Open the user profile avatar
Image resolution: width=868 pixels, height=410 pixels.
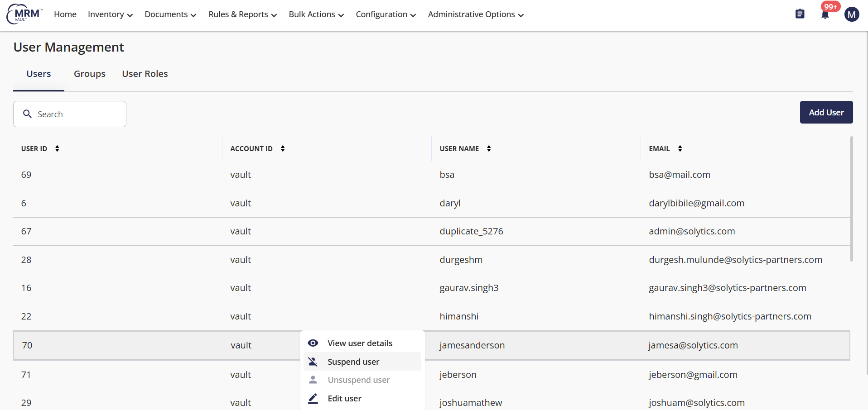coord(852,14)
